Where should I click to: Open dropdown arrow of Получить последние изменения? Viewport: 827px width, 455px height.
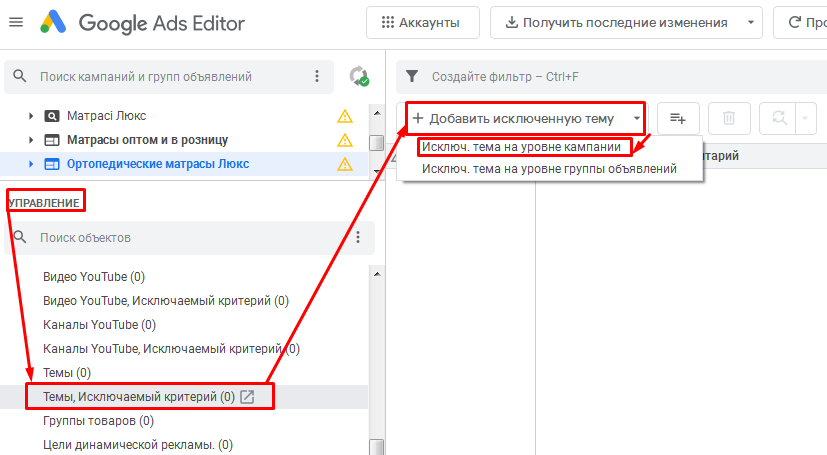point(751,22)
